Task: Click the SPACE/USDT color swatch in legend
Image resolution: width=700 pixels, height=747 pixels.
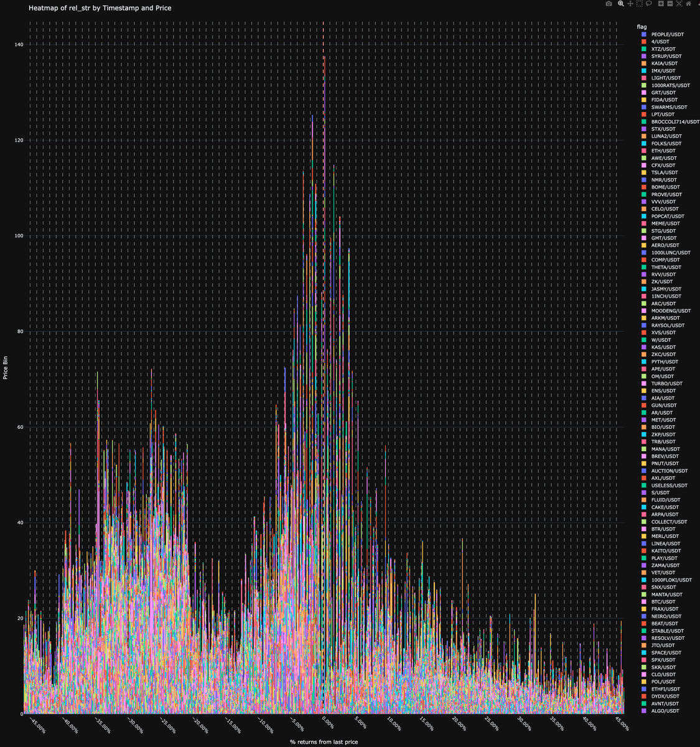Action: (644, 653)
